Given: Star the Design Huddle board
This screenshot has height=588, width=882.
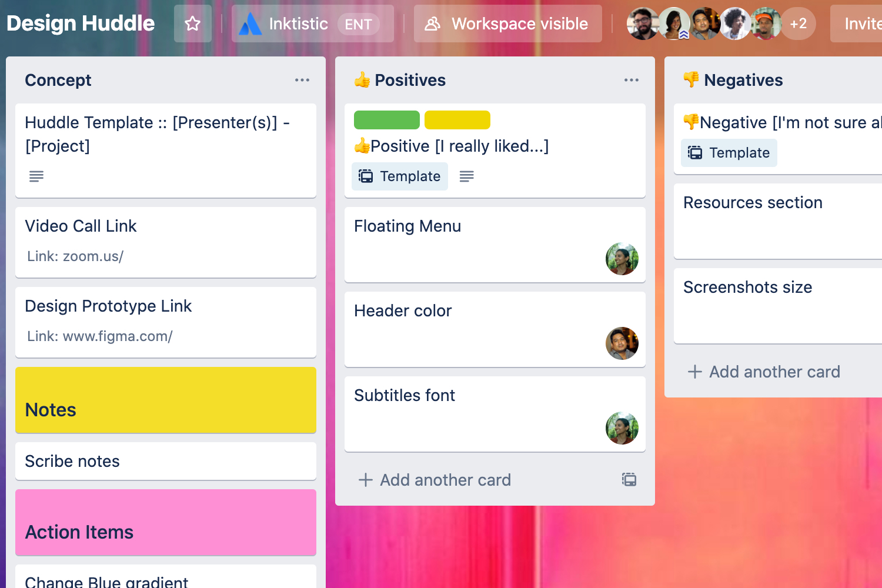Looking at the screenshot, I should (x=192, y=24).
